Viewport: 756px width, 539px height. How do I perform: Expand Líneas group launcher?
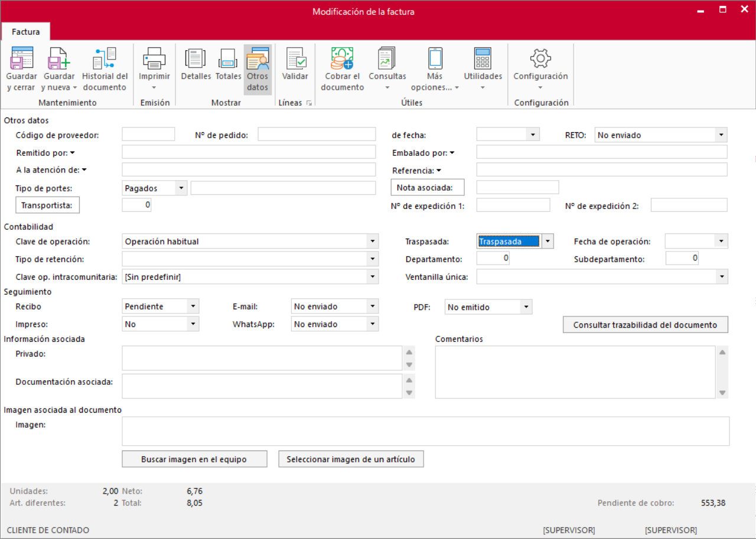pyautogui.click(x=309, y=103)
